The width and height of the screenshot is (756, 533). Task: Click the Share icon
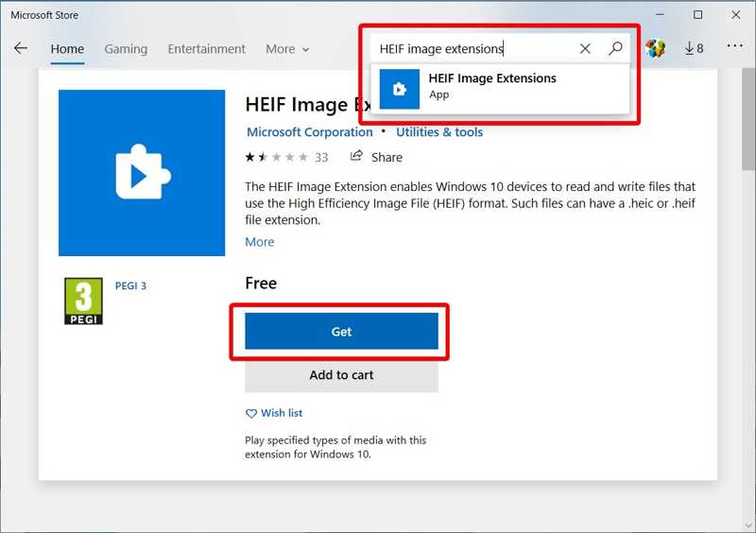356,156
